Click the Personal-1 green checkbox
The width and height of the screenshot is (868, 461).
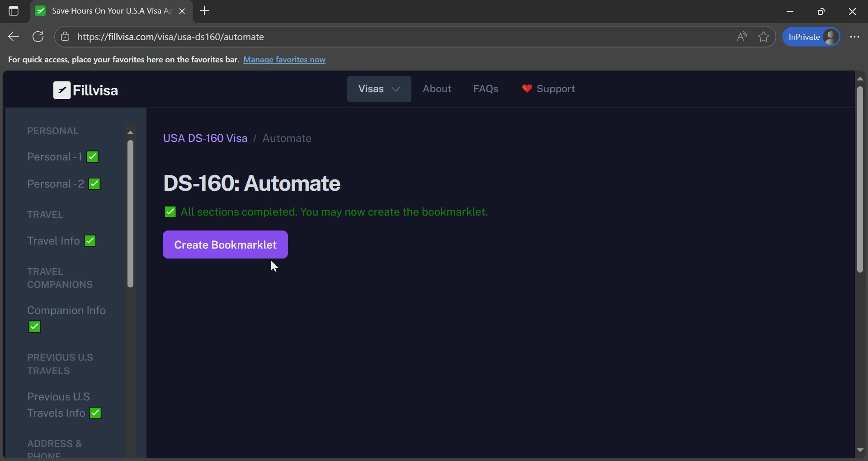(93, 157)
